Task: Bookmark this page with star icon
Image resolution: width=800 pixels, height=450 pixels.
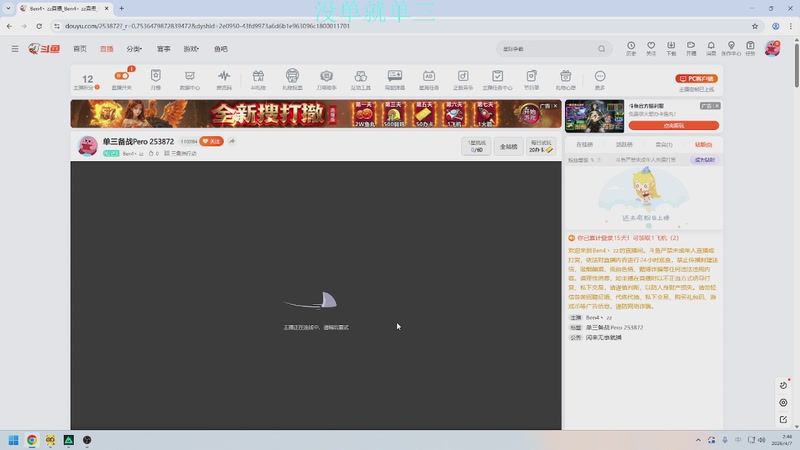Action: [x=755, y=26]
